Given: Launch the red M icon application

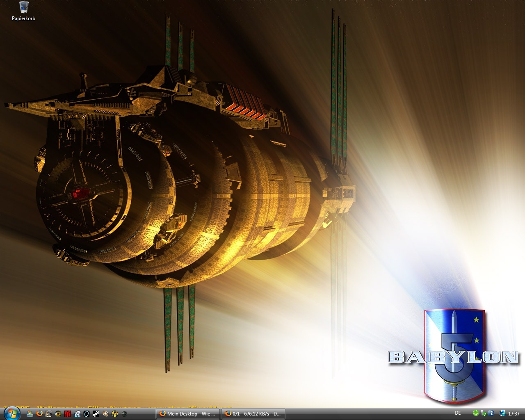Looking at the screenshot, I should pos(68,414).
